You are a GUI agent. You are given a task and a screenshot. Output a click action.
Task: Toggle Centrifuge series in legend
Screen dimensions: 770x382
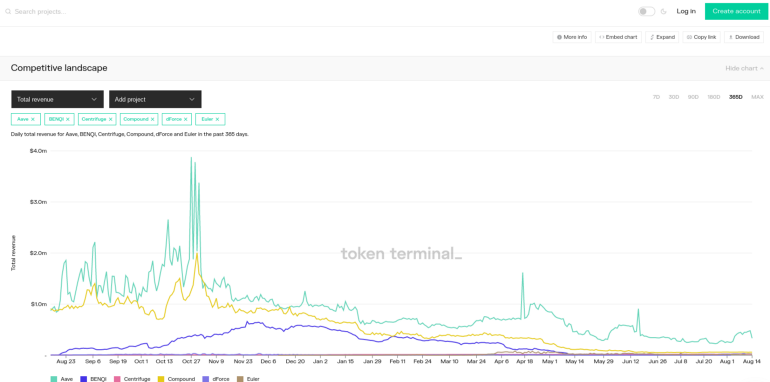click(x=132, y=379)
